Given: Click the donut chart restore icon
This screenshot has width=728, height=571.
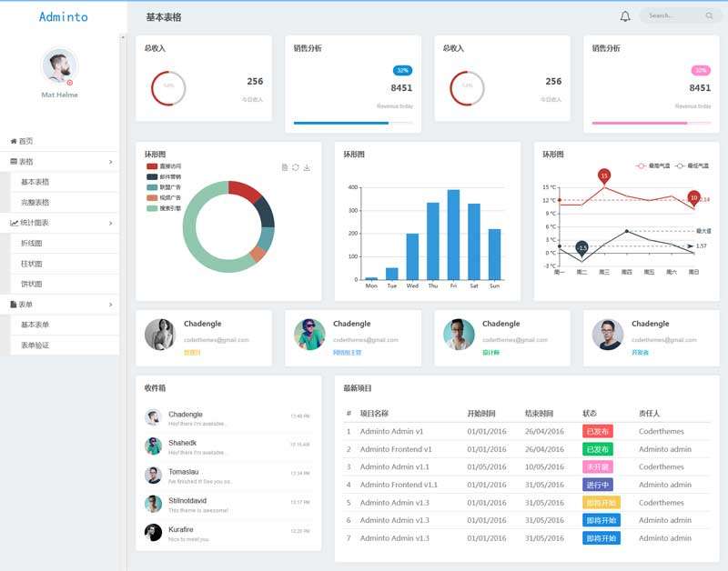Looking at the screenshot, I should tap(296, 167).
